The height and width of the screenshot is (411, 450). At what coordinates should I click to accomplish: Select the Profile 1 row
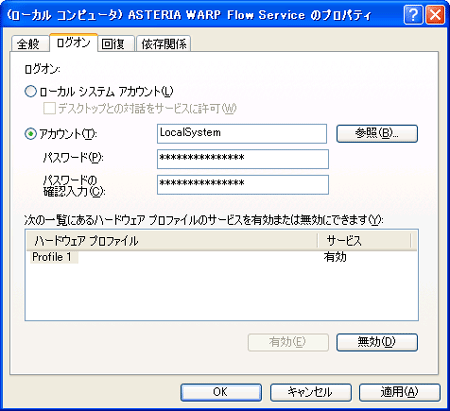221,257
